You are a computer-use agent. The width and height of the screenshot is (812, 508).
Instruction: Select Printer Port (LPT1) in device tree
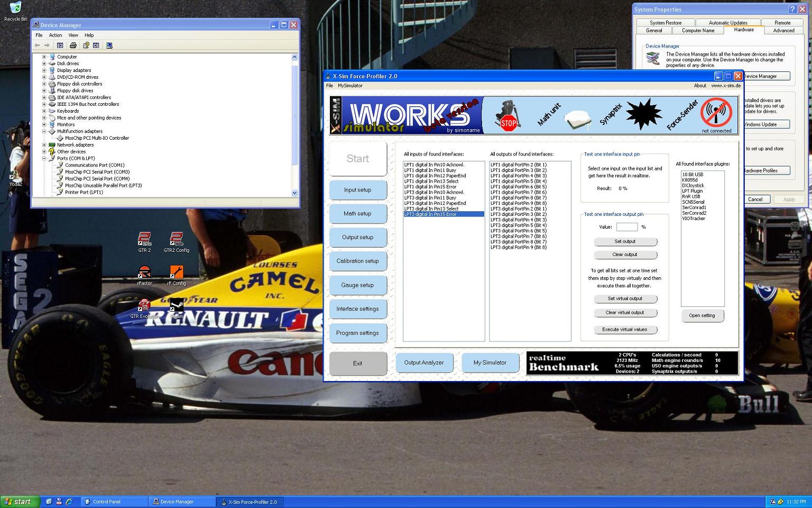[x=84, y=192]
